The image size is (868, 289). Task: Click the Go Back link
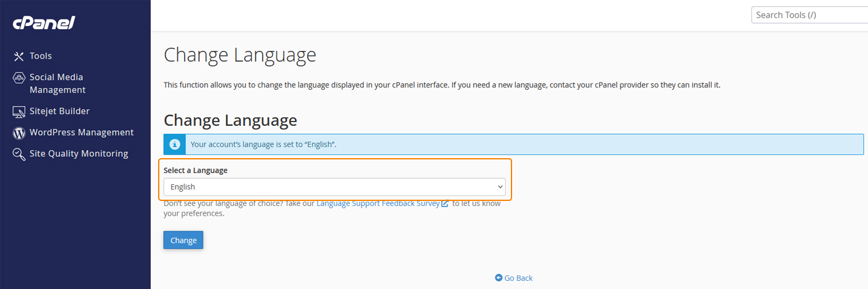(518, 278)
